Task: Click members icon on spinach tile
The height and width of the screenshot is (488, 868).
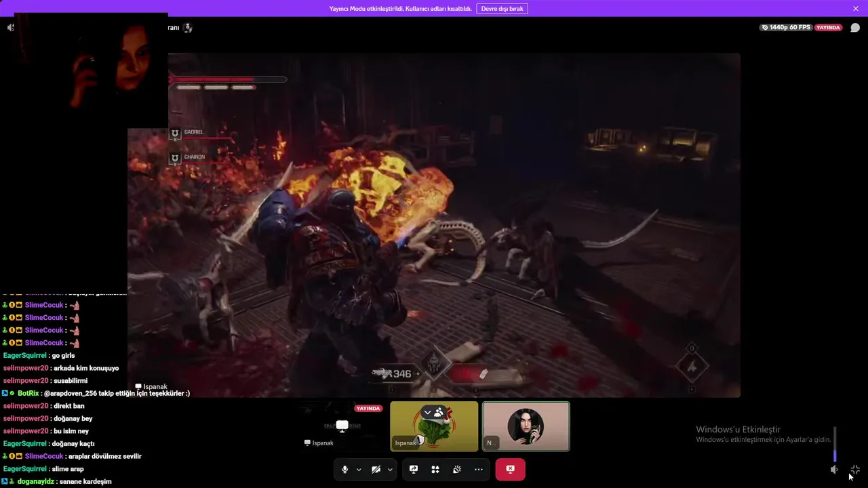Action: [x=439, y=412]
